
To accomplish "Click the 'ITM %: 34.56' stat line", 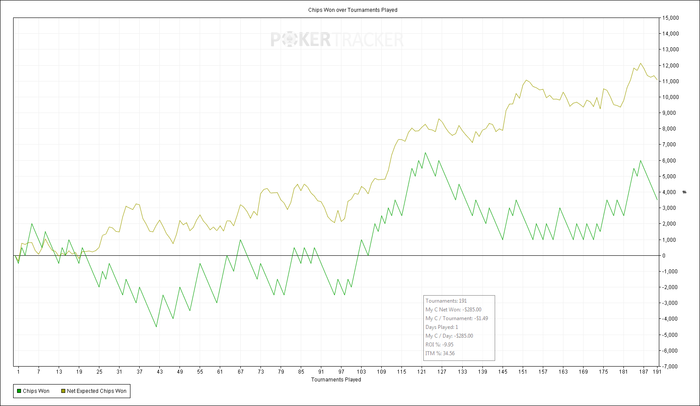I will coord(440,353).
